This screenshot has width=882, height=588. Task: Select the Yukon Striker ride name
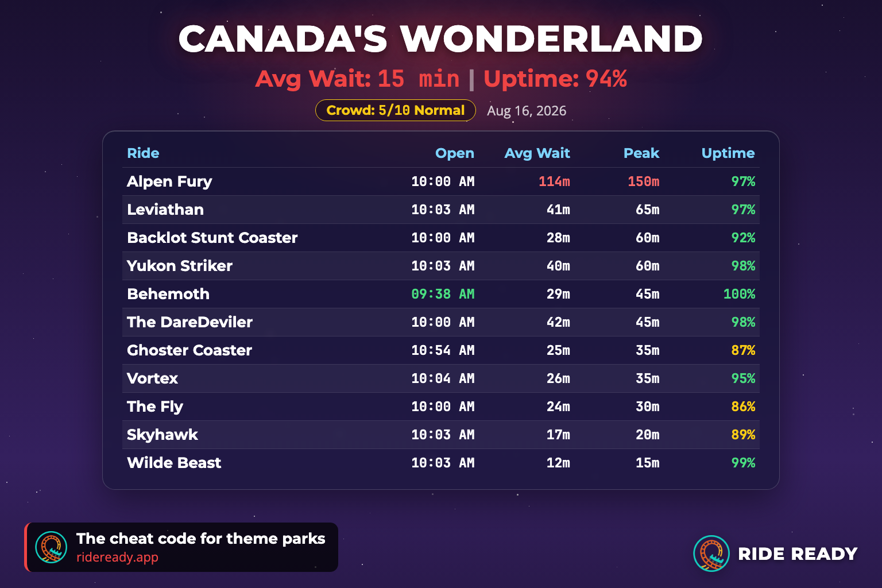(180, 266)
